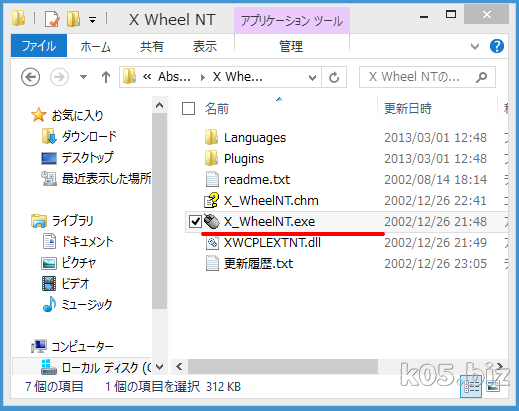Switch to the ホーム ribbon tab
The height and width of the screenshot is (411, 519).
pos(95,46)
